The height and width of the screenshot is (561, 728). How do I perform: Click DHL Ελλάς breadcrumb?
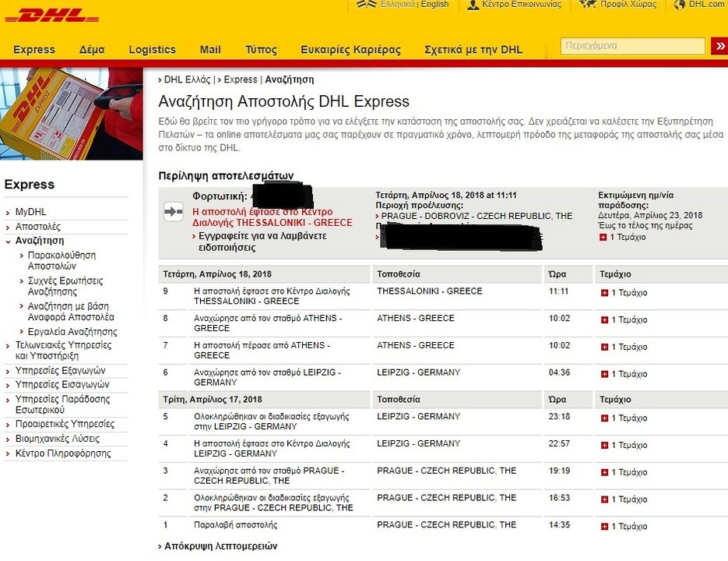[187, 79]
